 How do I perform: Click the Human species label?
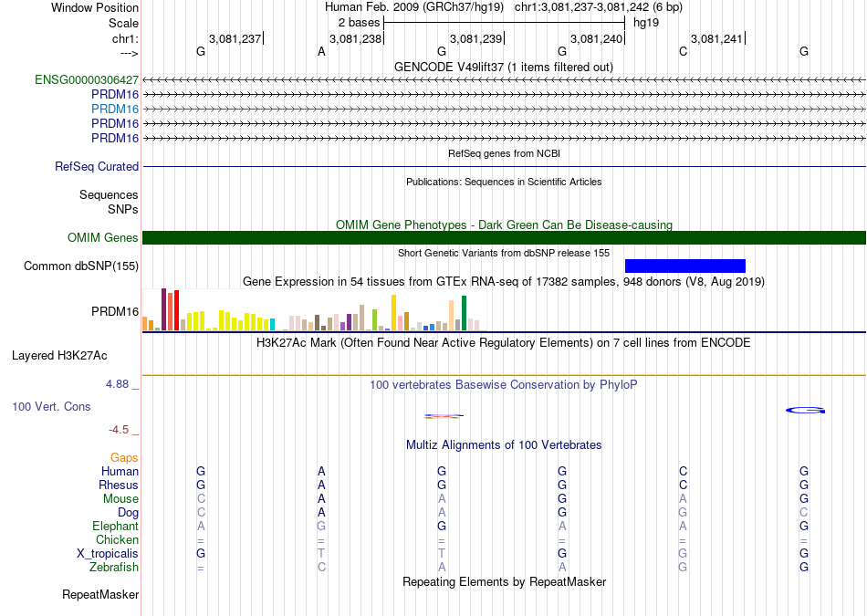(120, 471)
